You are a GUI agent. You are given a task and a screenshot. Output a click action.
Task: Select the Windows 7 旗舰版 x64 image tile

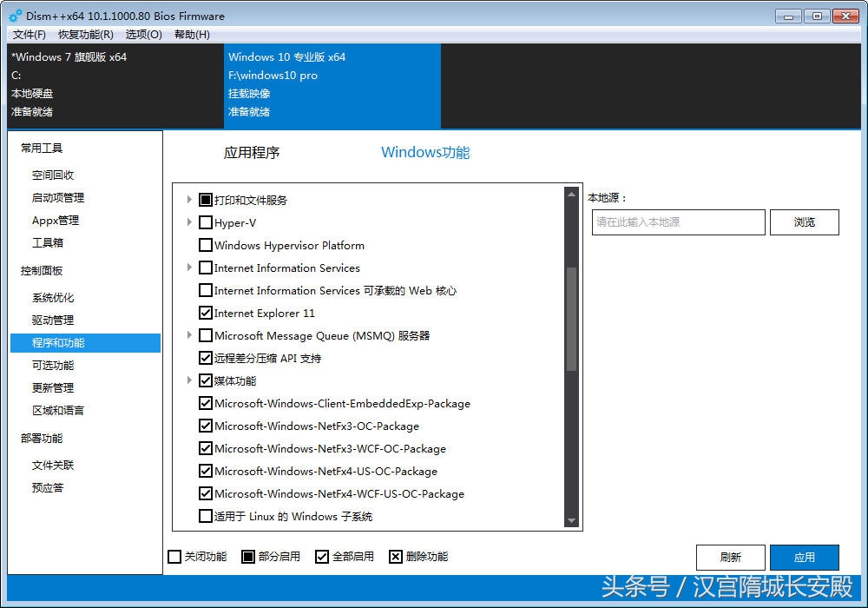point(115,85)
